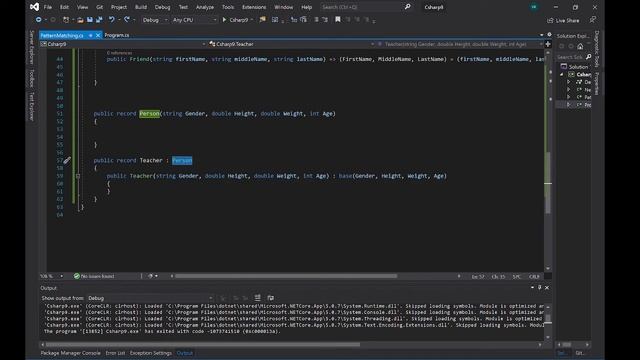This screenshot has width=640, height=360.
Task: Click the Navigate Backward toolbar arrow
Action: [38, 20]
